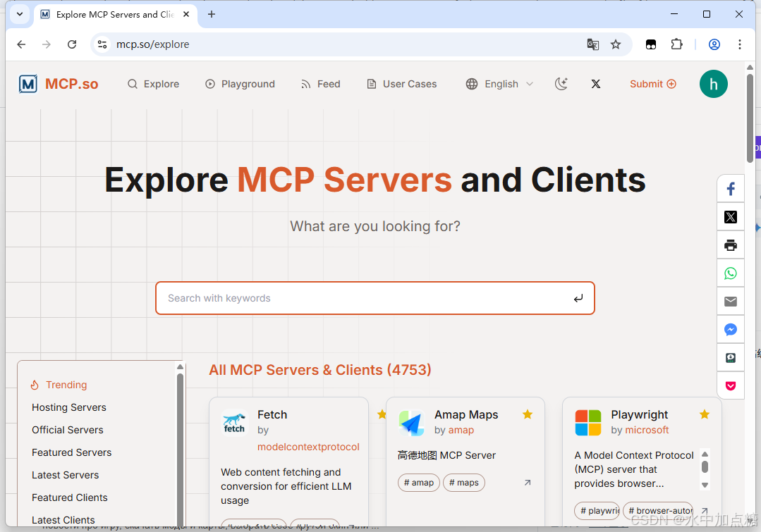Screen dimensions: 761x532
Task: Click the browser back arrow
Action: click(21, 44)
